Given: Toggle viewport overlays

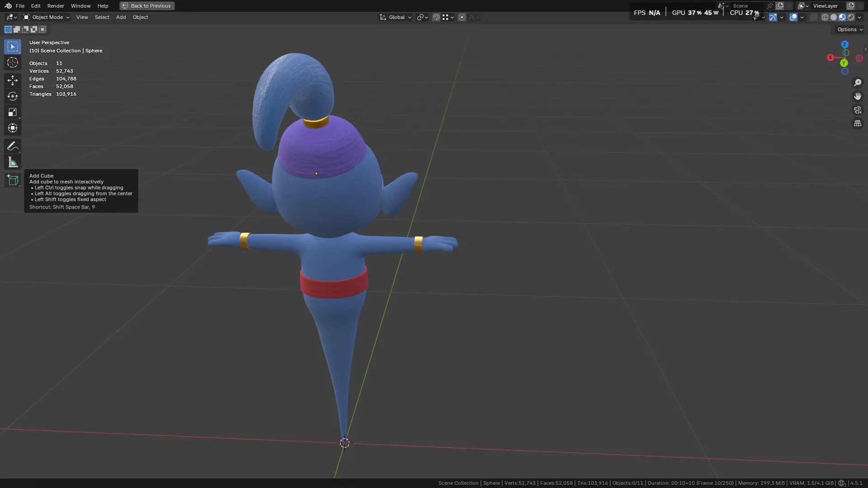Looking at the screenshot, I should click(793, 17).
